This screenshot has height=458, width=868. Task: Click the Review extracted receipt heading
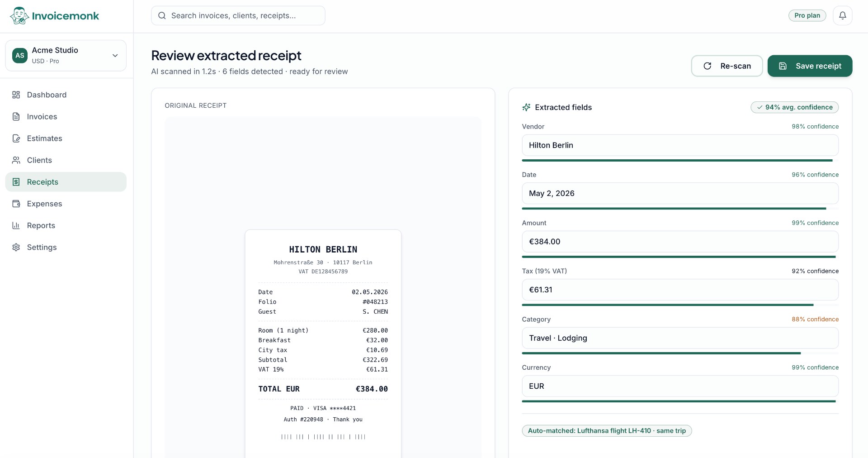(x=226, y=55)
